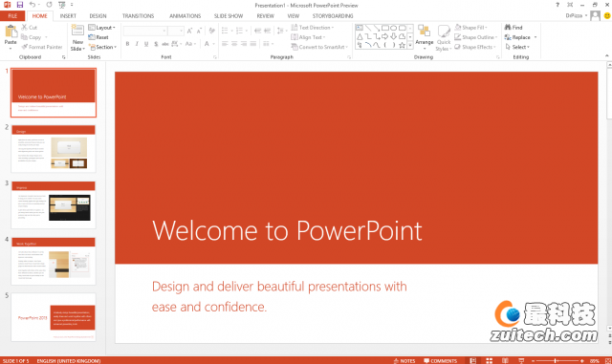Justify text alignment
This screenshot has height=364, width=612.
(x=253, y=44)
